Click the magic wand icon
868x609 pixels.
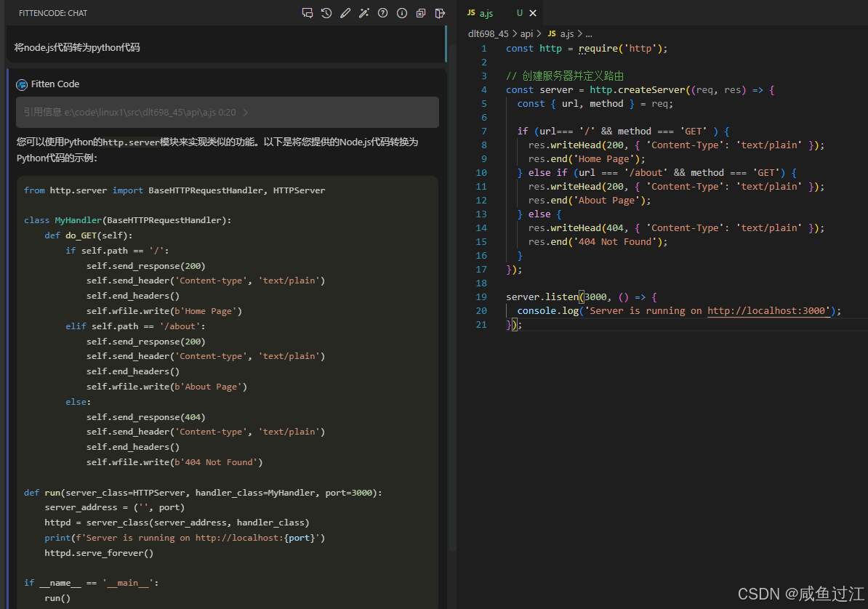pyautogui.click(x=364, y=13)
